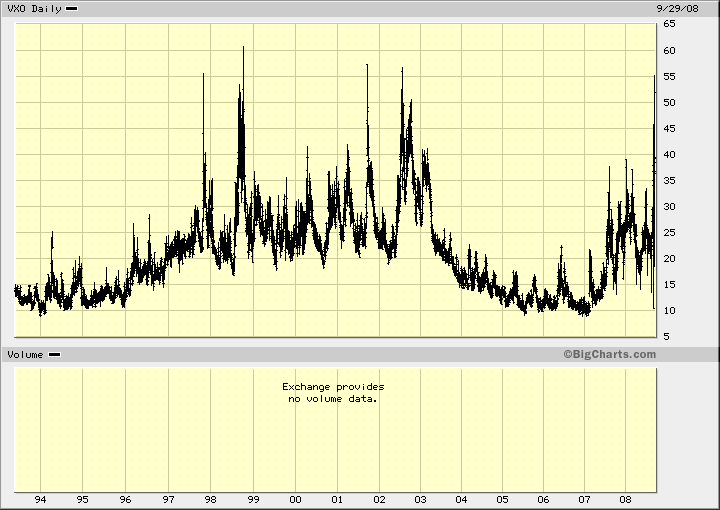
Task: Click the 50 value on the price axis
Action: tap(669, 102)
